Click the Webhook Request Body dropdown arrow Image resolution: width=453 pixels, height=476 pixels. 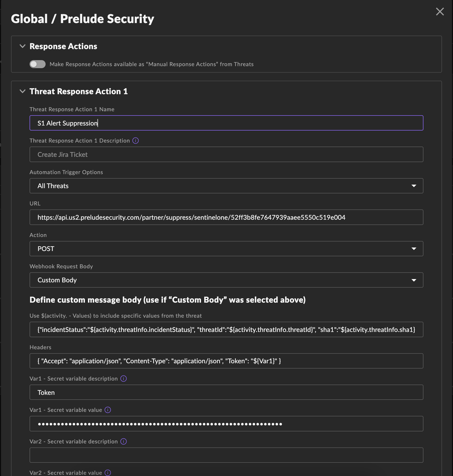pos(414,280)
